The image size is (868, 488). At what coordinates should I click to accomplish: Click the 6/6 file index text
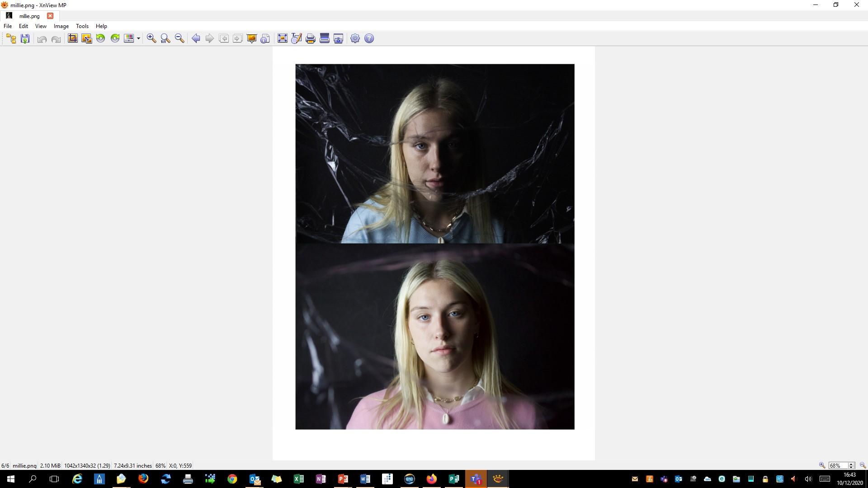tap(5, 465)
